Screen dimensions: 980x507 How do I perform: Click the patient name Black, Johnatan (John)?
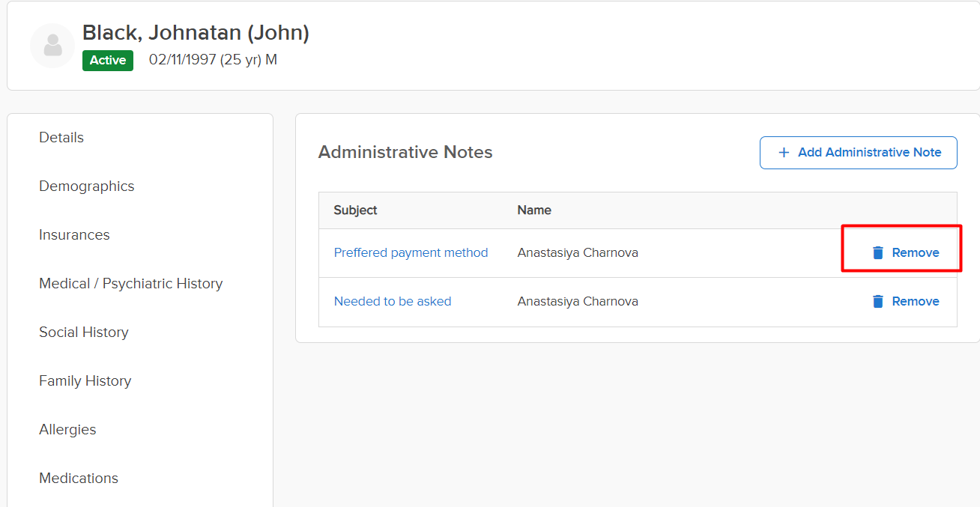tap(196, 33)
